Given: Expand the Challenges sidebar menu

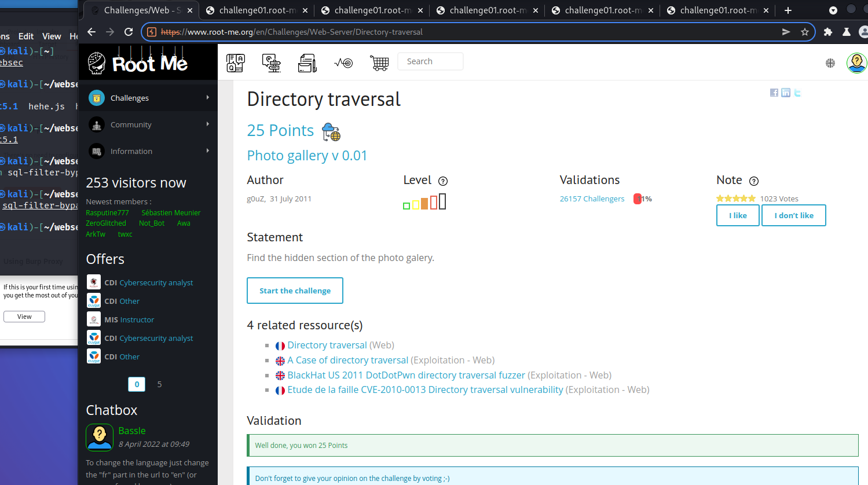Looking at the screenshot, I should 148,98.
